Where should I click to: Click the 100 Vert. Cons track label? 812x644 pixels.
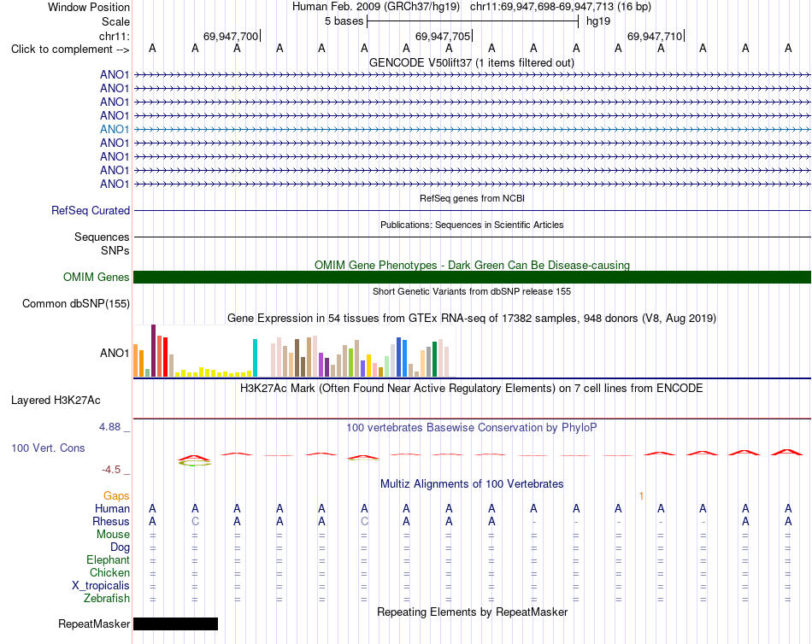(48, 448)
